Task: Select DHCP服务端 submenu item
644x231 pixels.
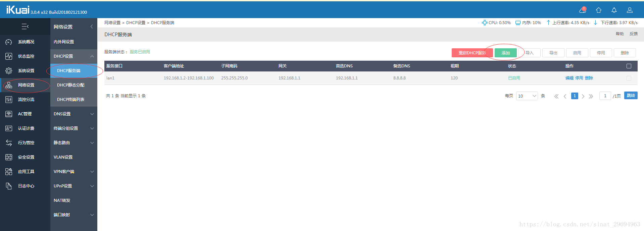Action: [74, 71]
